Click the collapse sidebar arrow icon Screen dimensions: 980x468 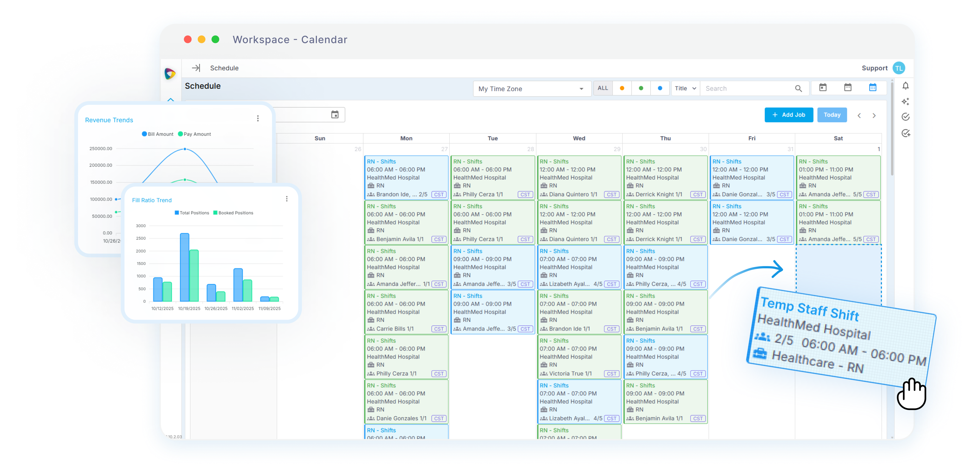coord(196,68)
